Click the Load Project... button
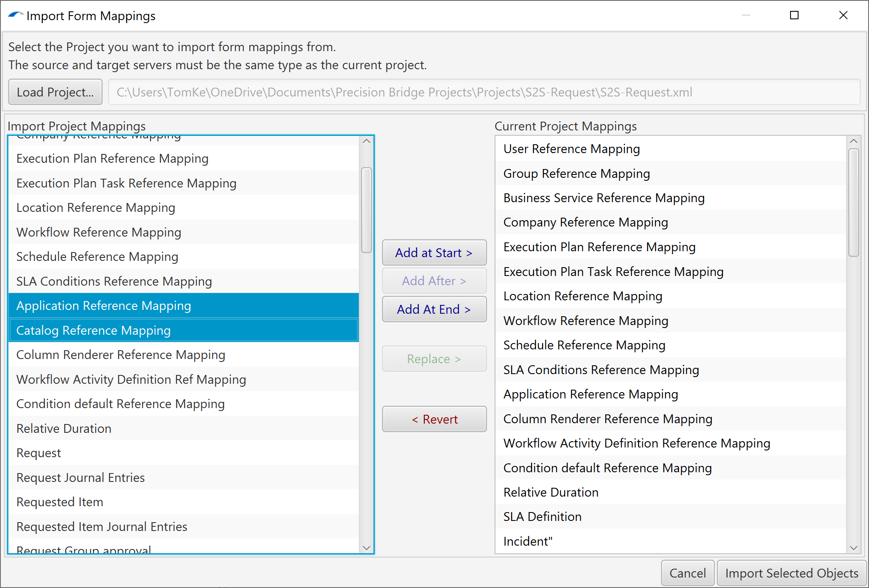This screenshot has width=869, height=588. pyautogui.click(x=55, y=92)
